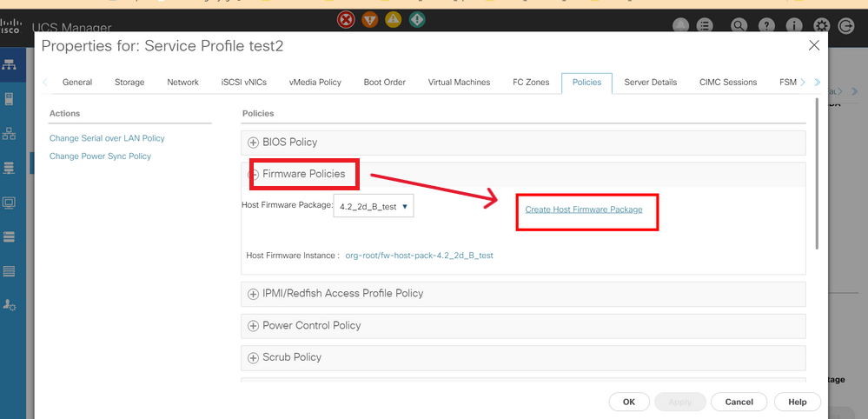This screenshot has height=419, width=868.
Task: Open the settings gear icon
Action: 821,25
